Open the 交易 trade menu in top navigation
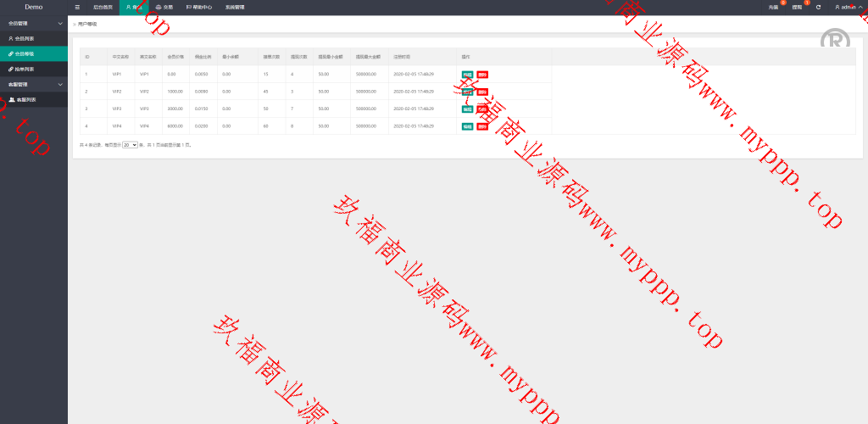 [x=164, y=7]
